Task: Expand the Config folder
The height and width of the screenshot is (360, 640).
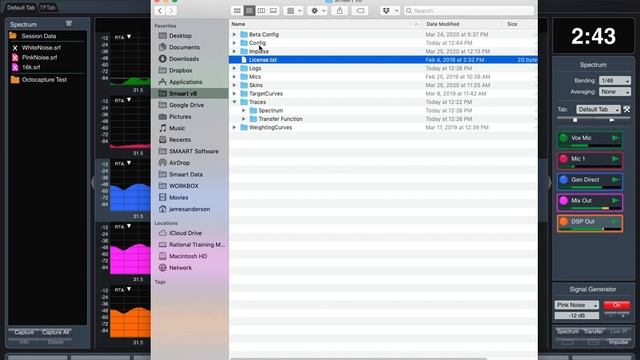Action: [234, 43]
